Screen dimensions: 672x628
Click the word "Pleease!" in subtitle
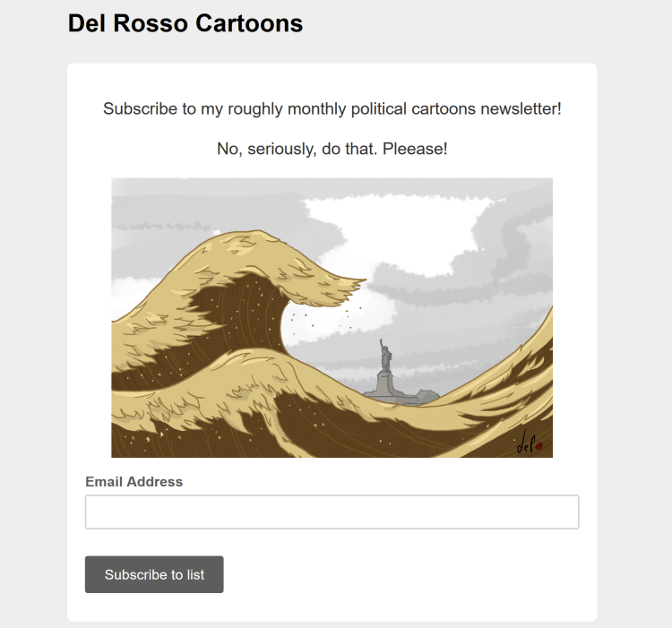pyautogui.click(x=414, y=149)
